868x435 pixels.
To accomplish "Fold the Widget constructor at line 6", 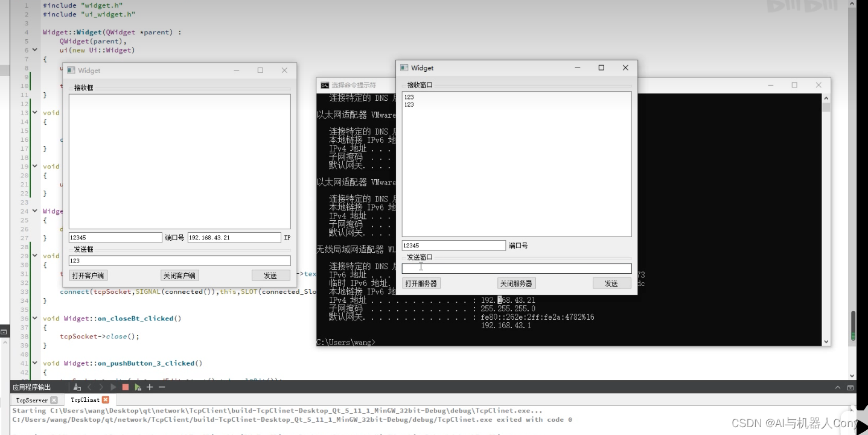I will point(34,50).
